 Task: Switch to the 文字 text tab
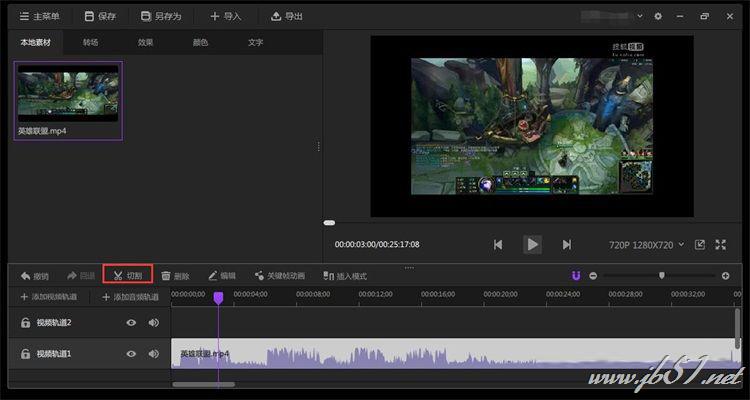pos(255,43)
